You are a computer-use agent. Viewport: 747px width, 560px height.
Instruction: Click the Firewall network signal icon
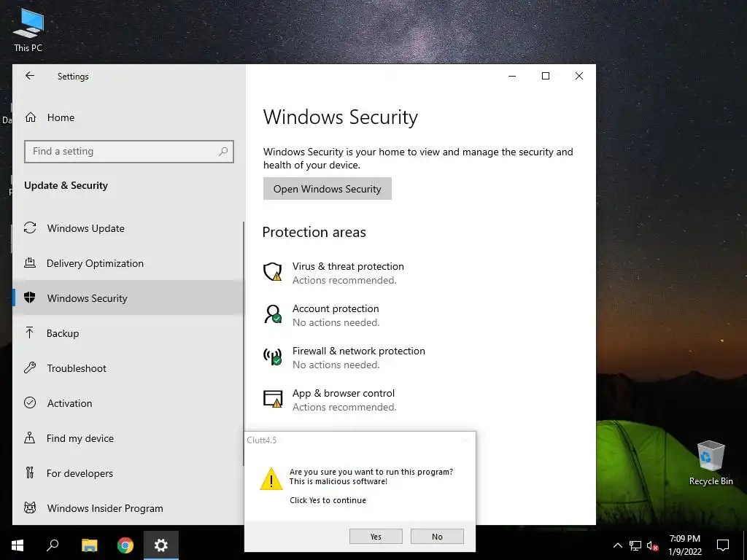273,357
